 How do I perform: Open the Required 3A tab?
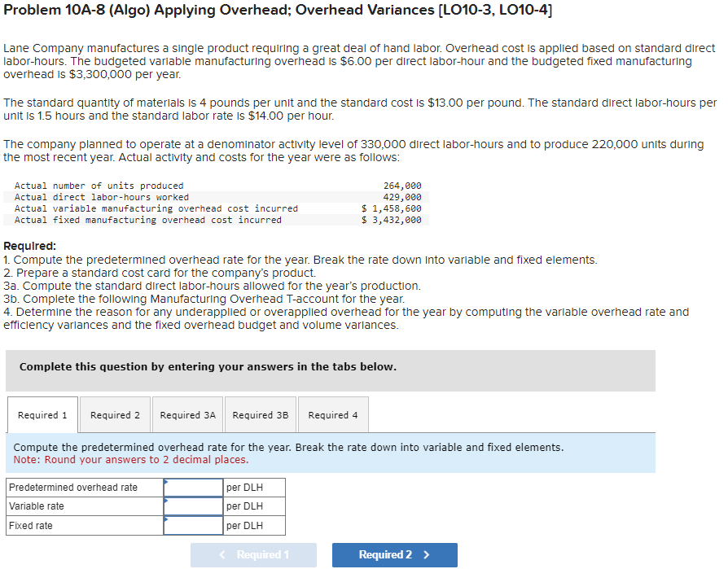(187, 414)
